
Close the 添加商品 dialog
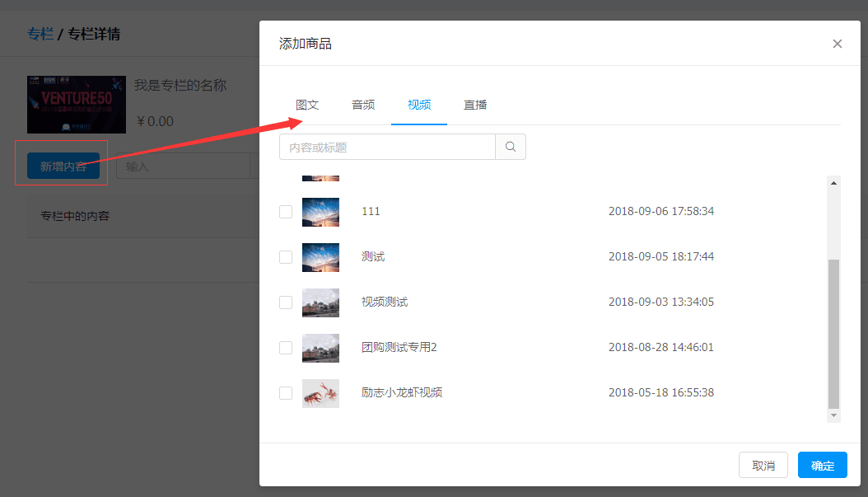point(838,44)
